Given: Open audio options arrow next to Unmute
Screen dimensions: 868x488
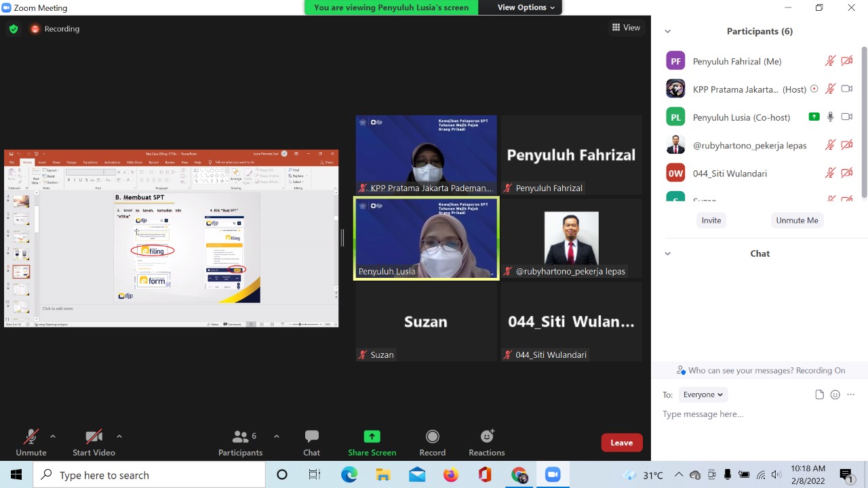Looking at the screenshot, I should click(x=53, y=436).
